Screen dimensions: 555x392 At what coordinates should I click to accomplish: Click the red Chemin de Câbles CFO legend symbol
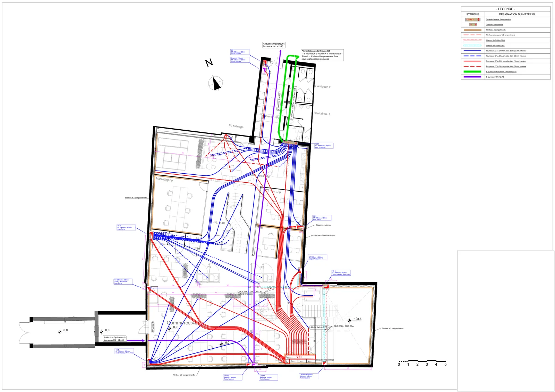click(x=473, y=40)
